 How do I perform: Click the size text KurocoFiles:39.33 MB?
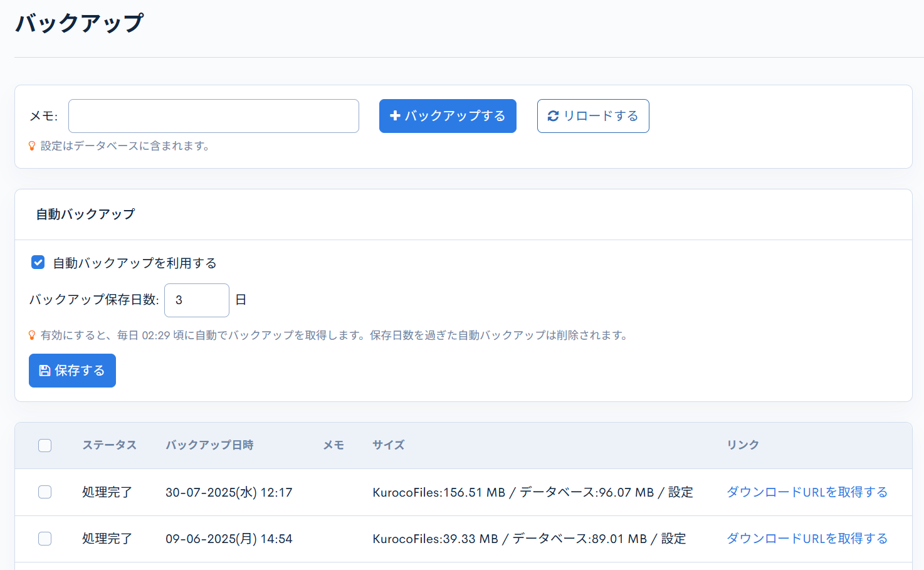pyautogui.click(x=435, y=539)
